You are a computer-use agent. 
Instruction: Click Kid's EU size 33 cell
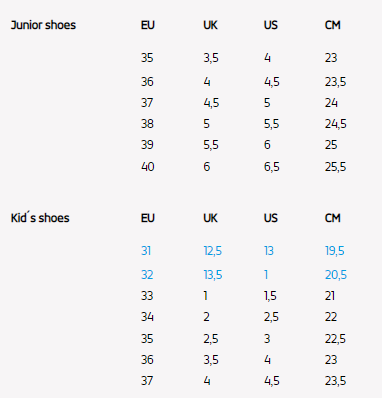(147, 296)
